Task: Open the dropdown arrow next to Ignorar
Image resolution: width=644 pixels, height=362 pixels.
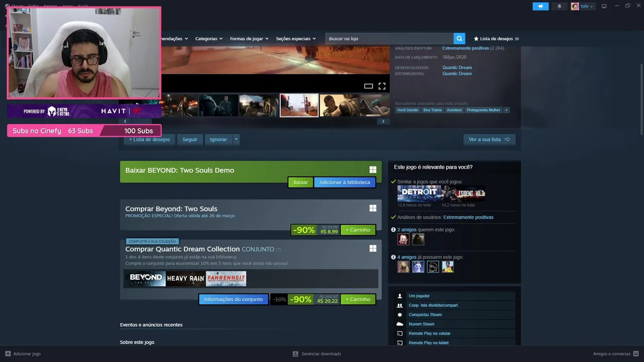Action: pyautogui.click(x=236, y=139)
